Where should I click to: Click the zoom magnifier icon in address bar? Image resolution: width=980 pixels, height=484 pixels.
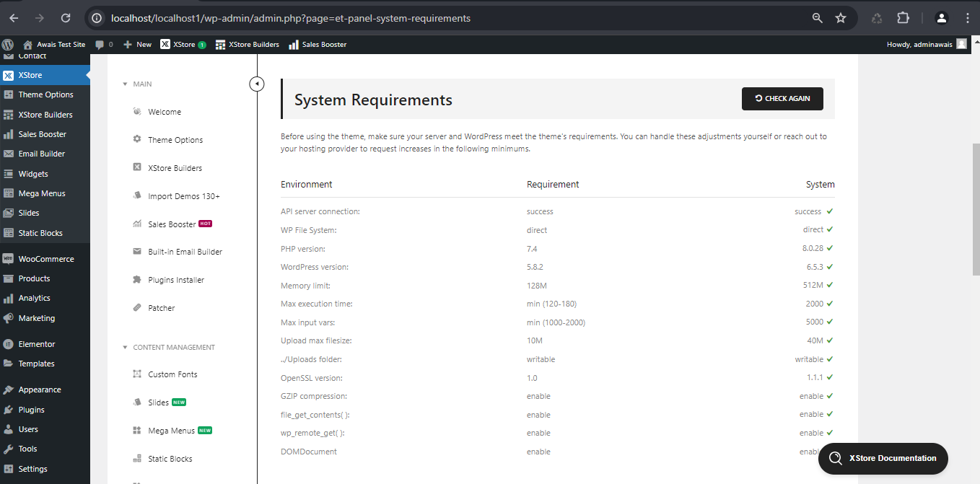coord(818,18)
